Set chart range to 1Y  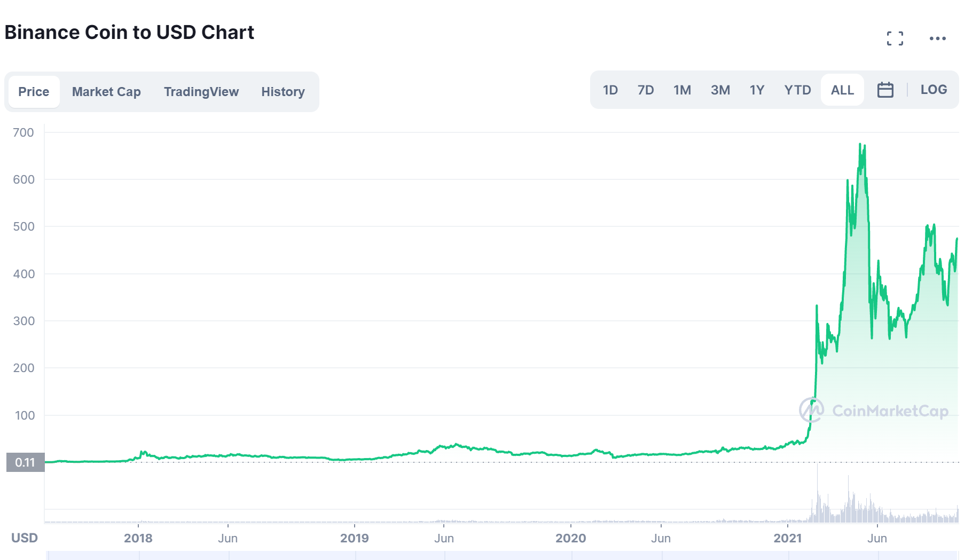tap(757, 90)
